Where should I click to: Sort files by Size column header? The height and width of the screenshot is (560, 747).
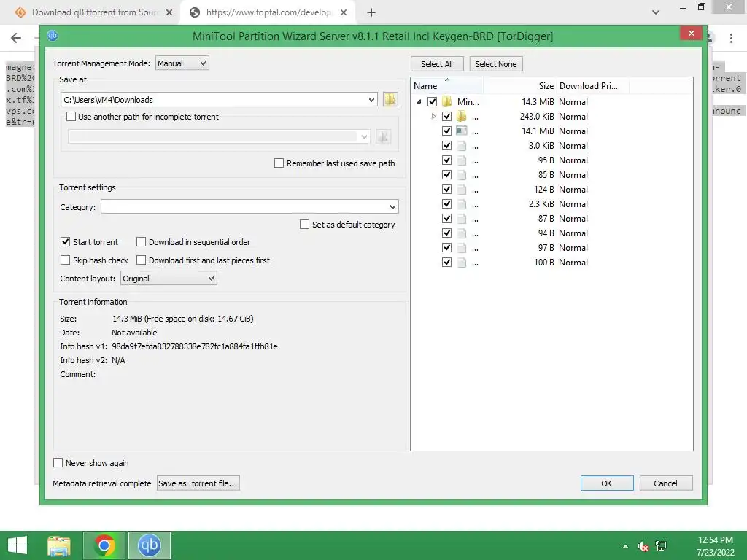coord(519,86)
